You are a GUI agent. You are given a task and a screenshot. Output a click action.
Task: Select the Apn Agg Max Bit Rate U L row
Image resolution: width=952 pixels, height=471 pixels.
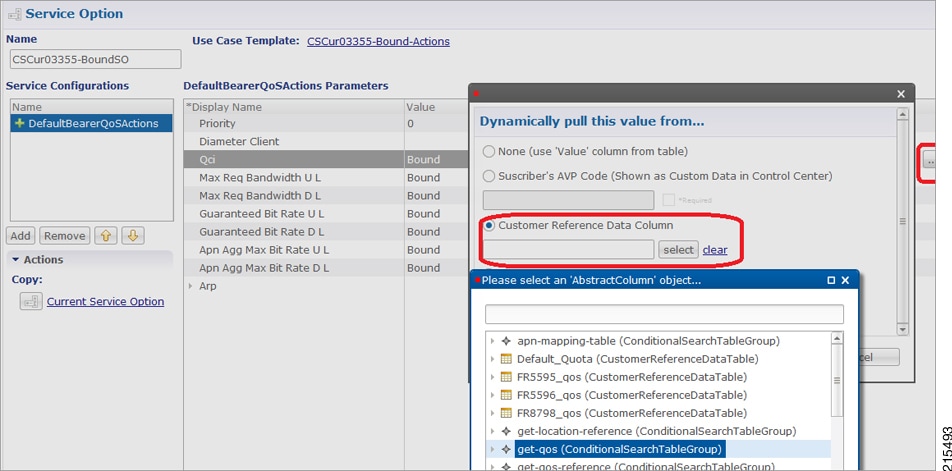[x=325, y=250]
